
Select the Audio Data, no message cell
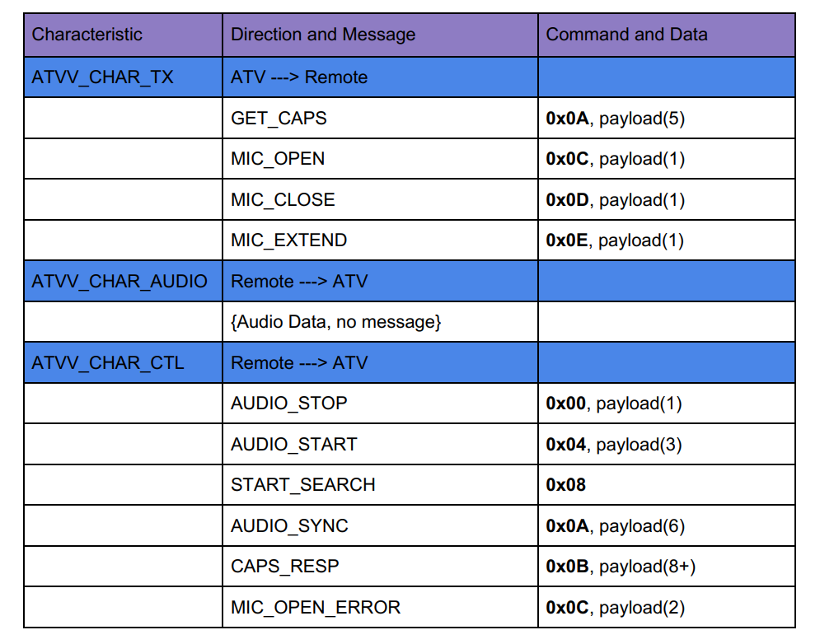(380, 322)
